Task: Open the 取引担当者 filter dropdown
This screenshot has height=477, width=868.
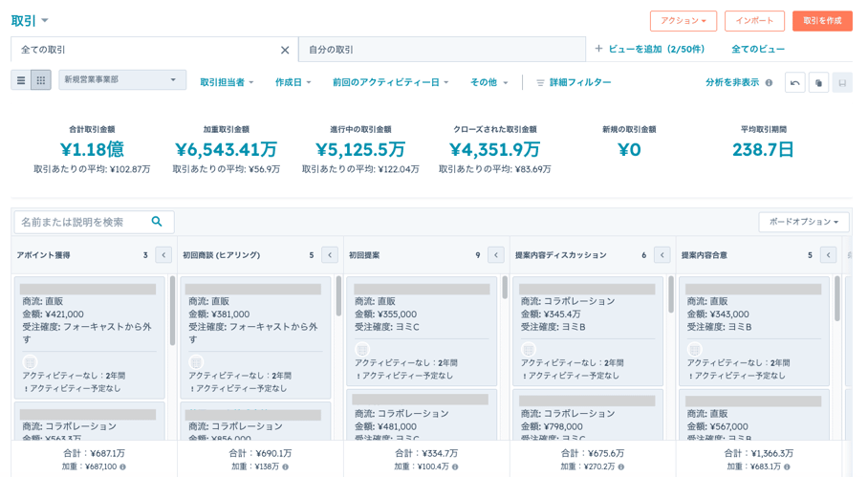Action: pyautogui.click(x=227, y=82)
